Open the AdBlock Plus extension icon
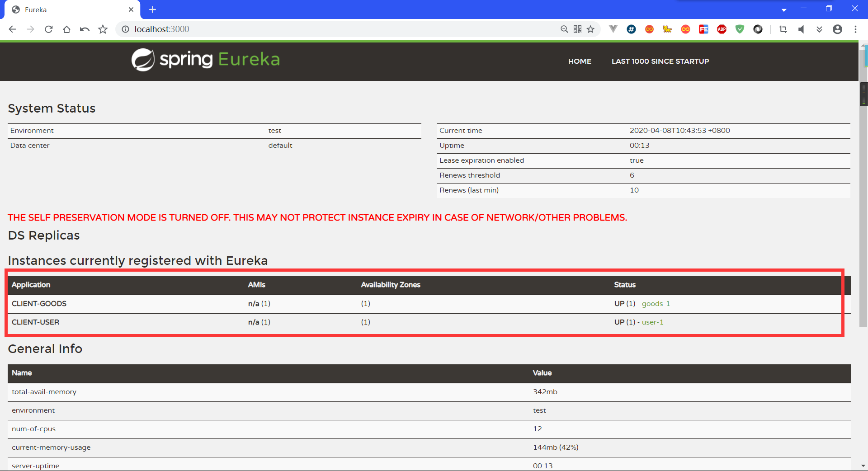Image resolution: width=868 pixels, height=471 pixels. 722,29
